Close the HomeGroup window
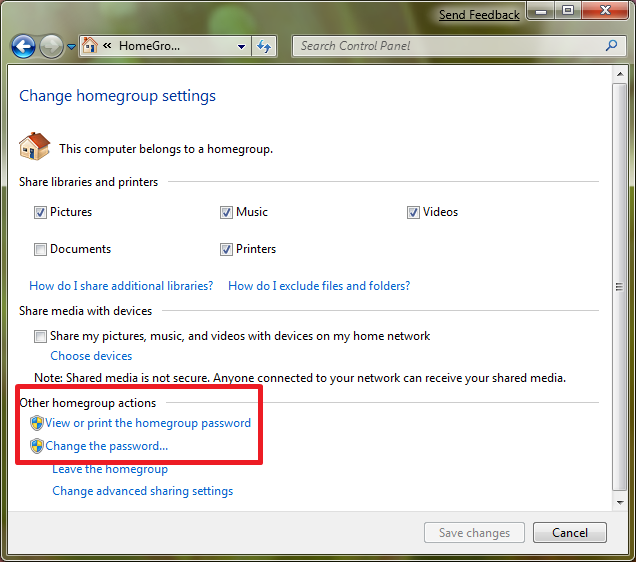This screenshot has height=562, width=636. coord(605,11)
